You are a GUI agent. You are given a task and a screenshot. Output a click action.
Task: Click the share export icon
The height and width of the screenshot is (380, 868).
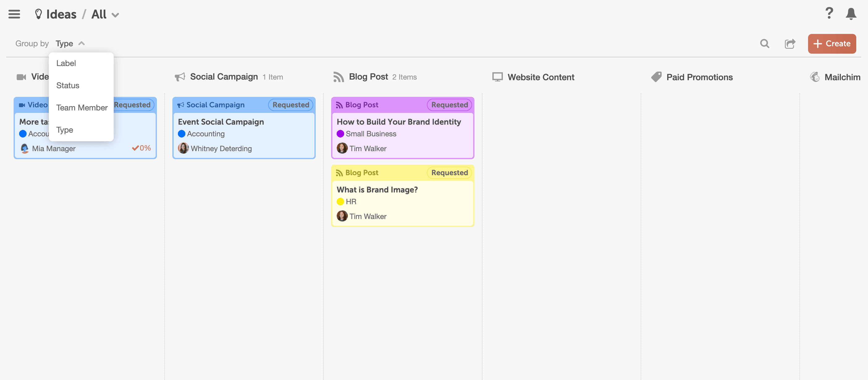[790, 43]
